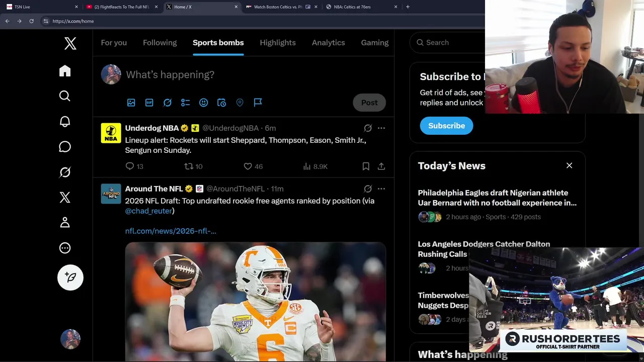
Task: Open Los Angeles Dodgers Catcher Dalton news story
Action: [484, 249]
